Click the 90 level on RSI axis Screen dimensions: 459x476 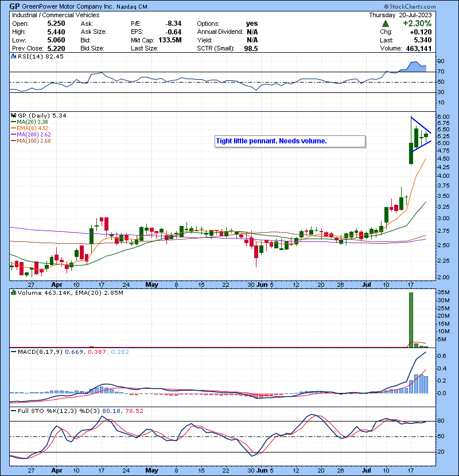[x=441, y=61]
